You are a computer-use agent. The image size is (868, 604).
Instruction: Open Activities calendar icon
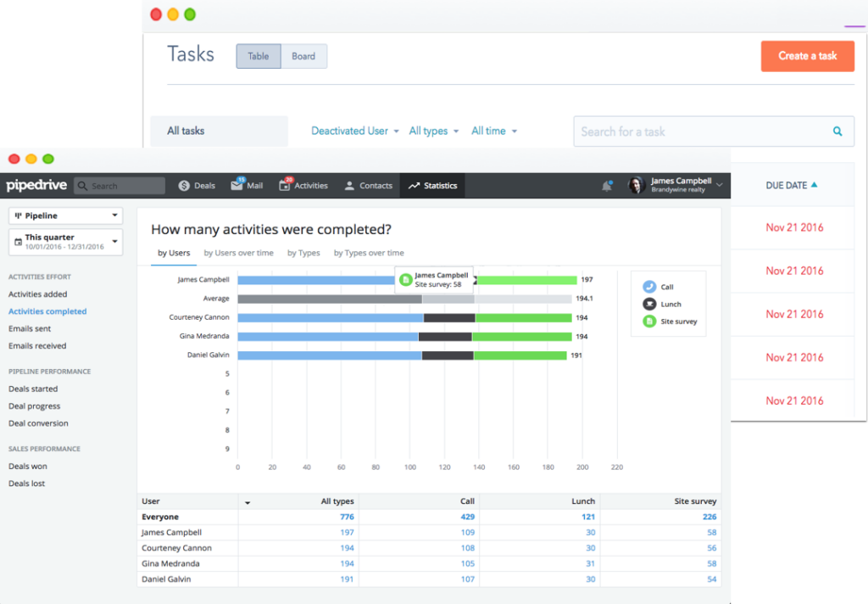pos(285,185)
